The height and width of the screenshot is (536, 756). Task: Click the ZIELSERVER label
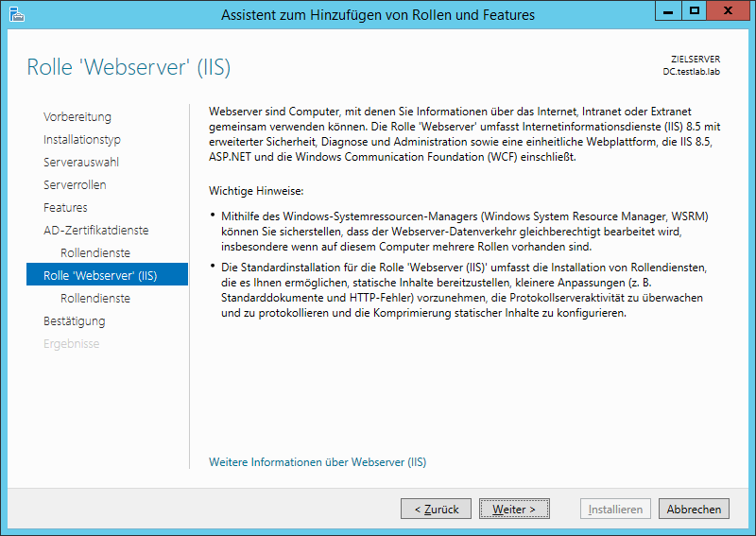[x=696, y=60]
